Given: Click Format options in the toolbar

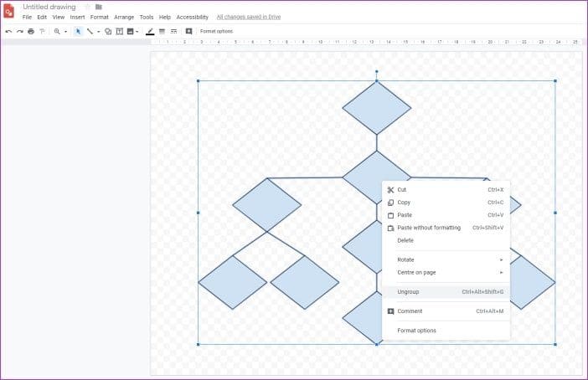Looking at the screenshot, I should 216,32.
